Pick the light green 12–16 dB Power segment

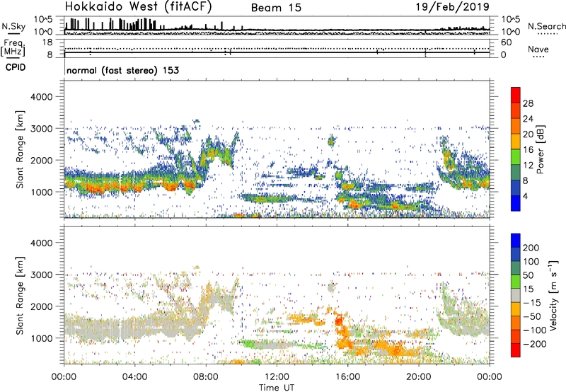516,157
